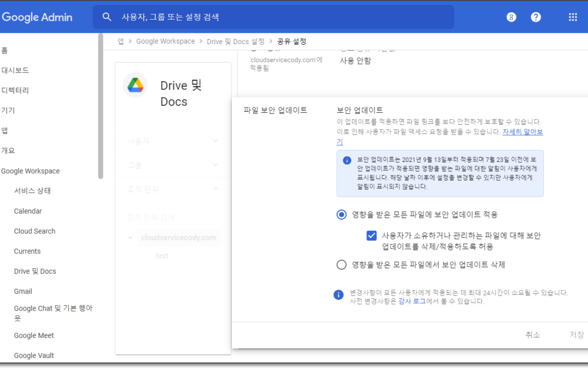Select the cloudservicecody.com organization unit
Viewport: 588px width, 368px height.
[x=179, y=238]
